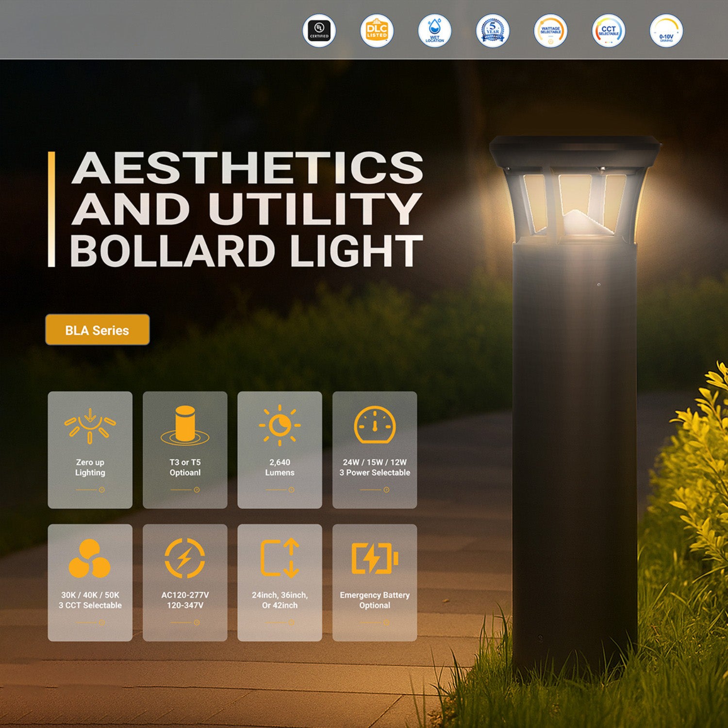
Task: Click the 5 Year Warranty badge
Action: click(x=493, y=31)
